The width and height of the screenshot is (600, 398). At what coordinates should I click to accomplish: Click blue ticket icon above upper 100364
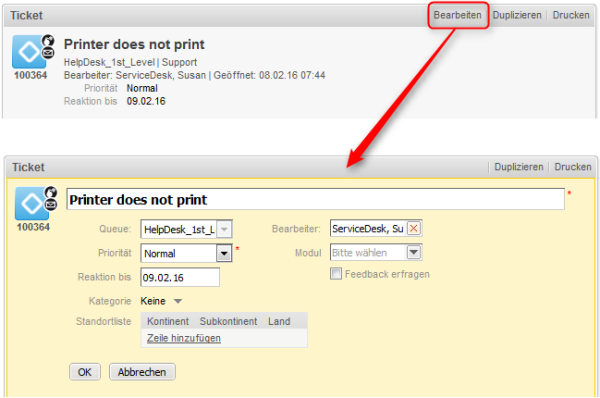point(29,52)
